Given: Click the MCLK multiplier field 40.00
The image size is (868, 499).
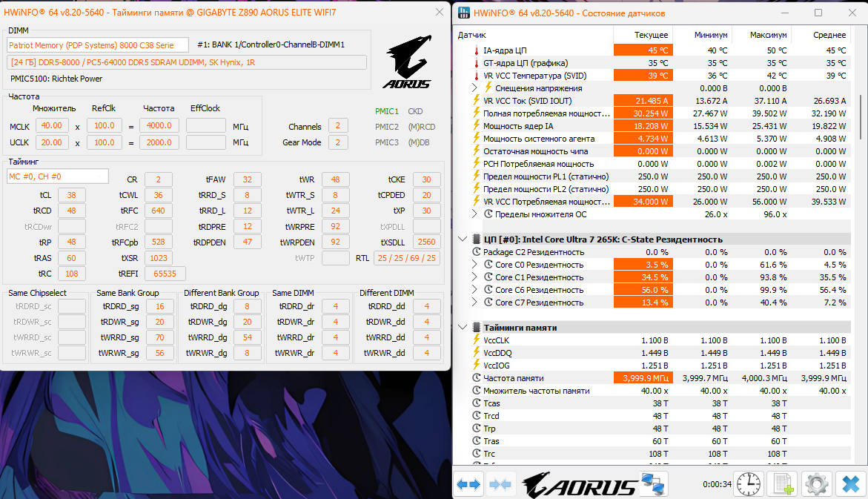Looking at the screenshot, I should coord(51,126).
